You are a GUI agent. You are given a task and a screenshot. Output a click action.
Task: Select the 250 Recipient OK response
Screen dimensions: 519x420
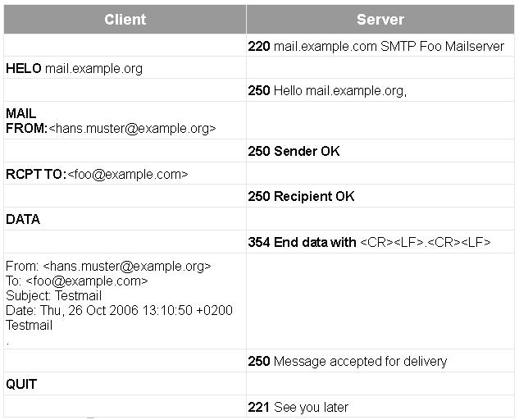301,197
